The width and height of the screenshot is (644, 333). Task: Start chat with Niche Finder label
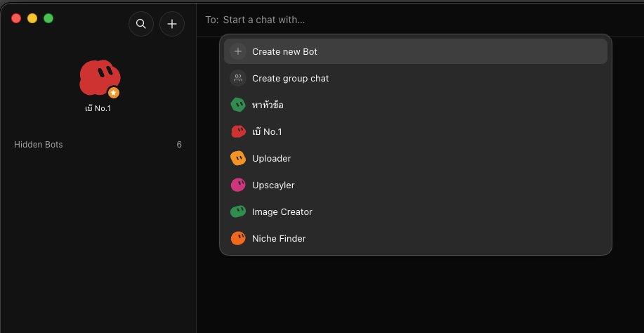279,239
